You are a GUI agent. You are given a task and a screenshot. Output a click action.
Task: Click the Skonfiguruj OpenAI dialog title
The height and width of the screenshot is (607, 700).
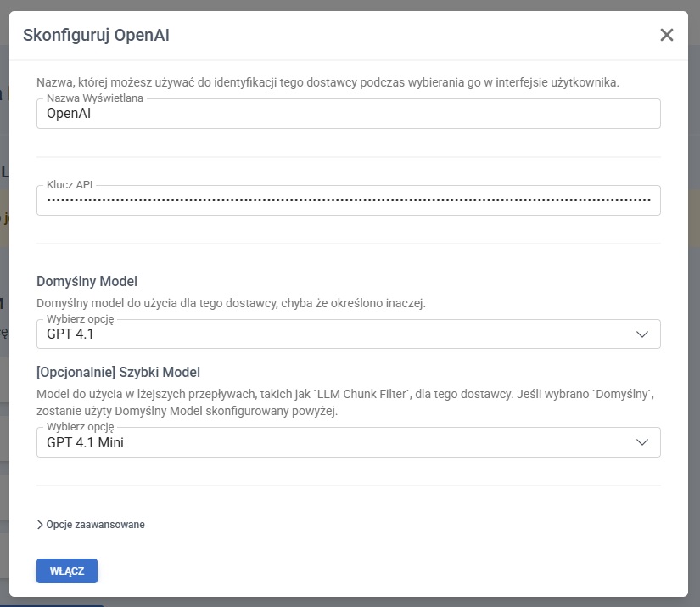[x=102, y=35]
